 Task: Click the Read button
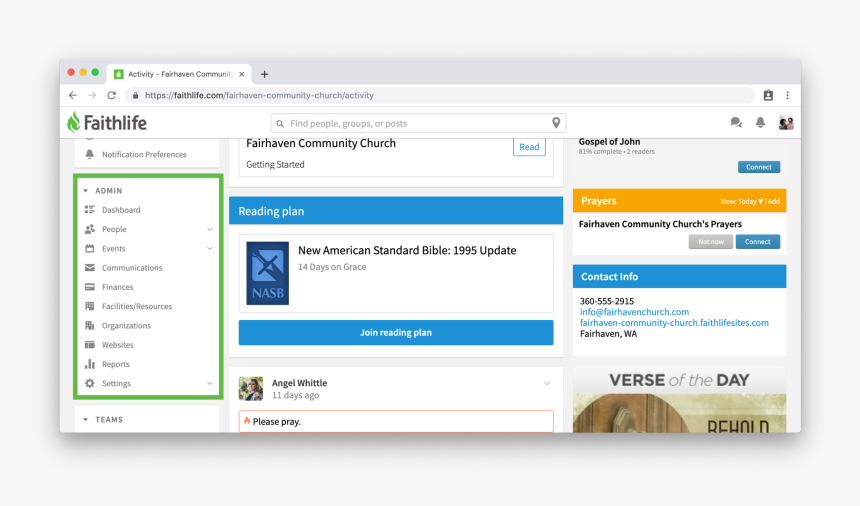(529, 146)
